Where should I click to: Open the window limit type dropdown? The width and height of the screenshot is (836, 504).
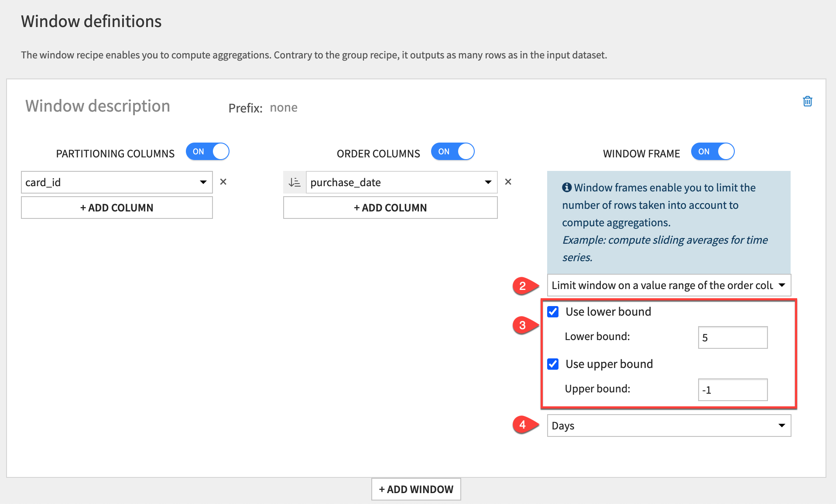668,285
